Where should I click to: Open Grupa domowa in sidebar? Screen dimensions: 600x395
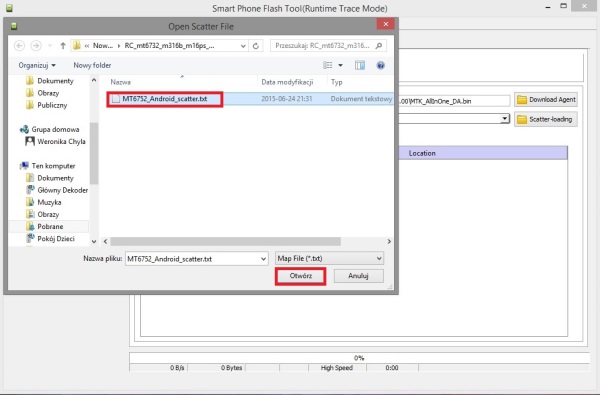[x=50, y=129]
